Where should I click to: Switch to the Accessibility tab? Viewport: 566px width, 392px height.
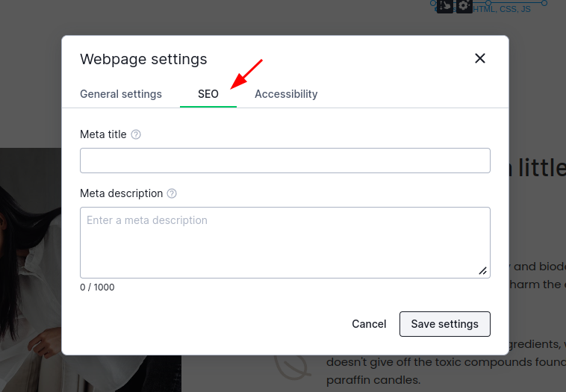click(x=286, y=94)
